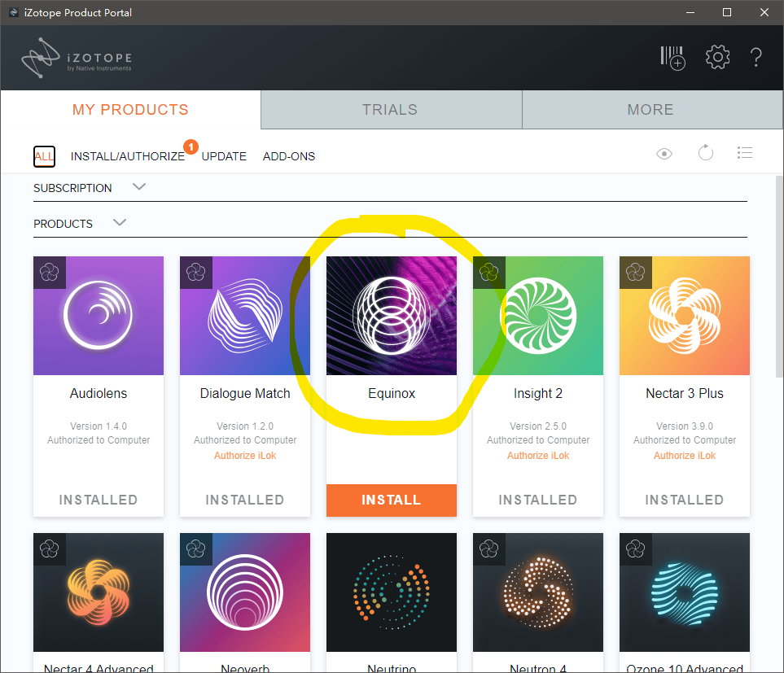The image size is (784, 673).
Task: Click the Version 2.5.0 text
Action: tap(538, 426)
